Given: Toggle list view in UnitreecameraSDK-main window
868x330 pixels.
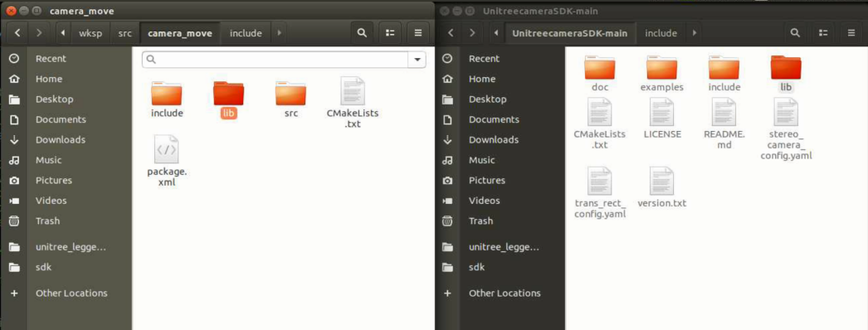Looking at the screenshot, I should coord(823,33).
